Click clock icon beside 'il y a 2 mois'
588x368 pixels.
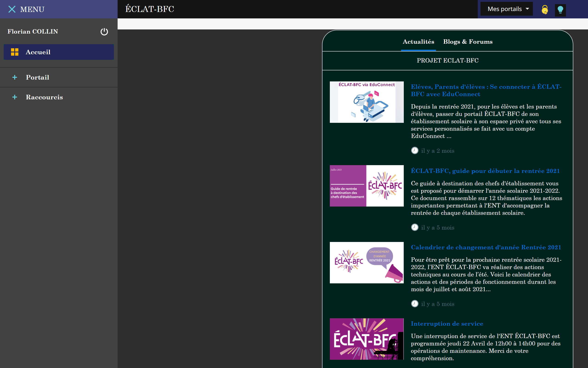click(415, 151)
